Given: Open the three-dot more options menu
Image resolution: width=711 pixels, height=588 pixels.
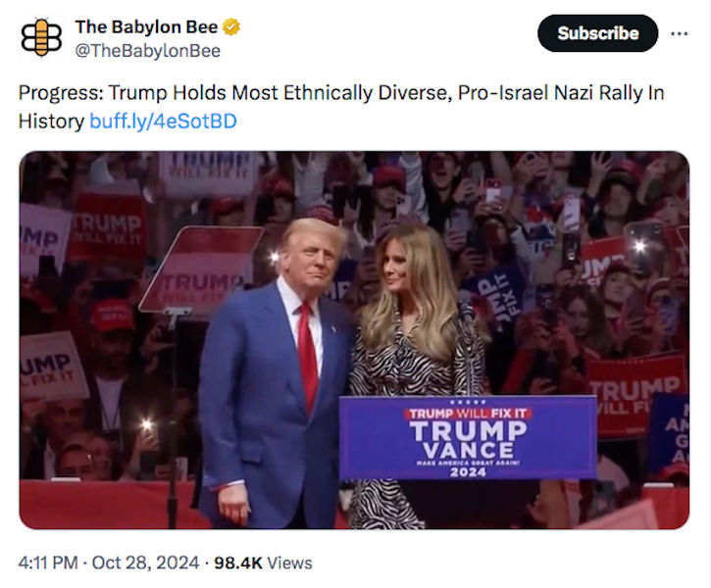Looking at the screenshot, I should coord(679,33).
